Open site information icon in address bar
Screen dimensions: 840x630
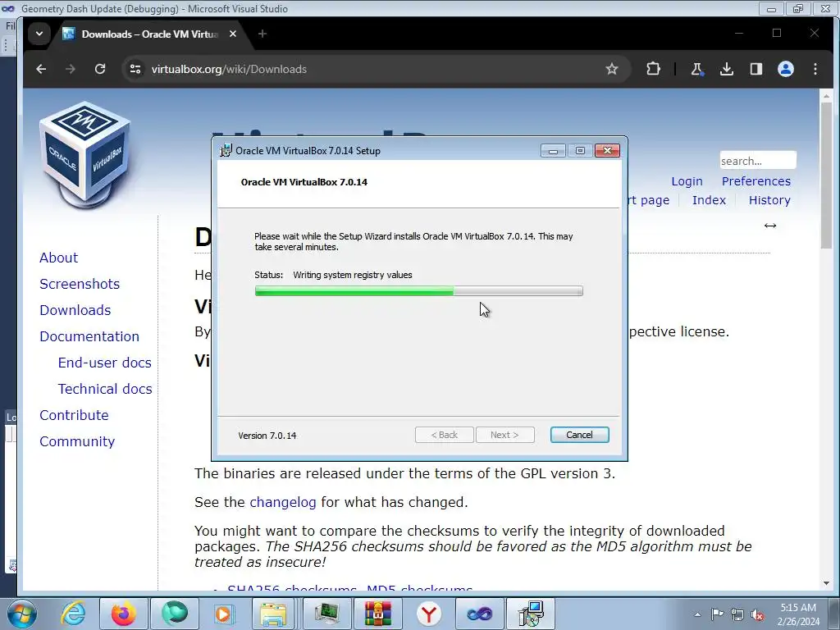135,69
